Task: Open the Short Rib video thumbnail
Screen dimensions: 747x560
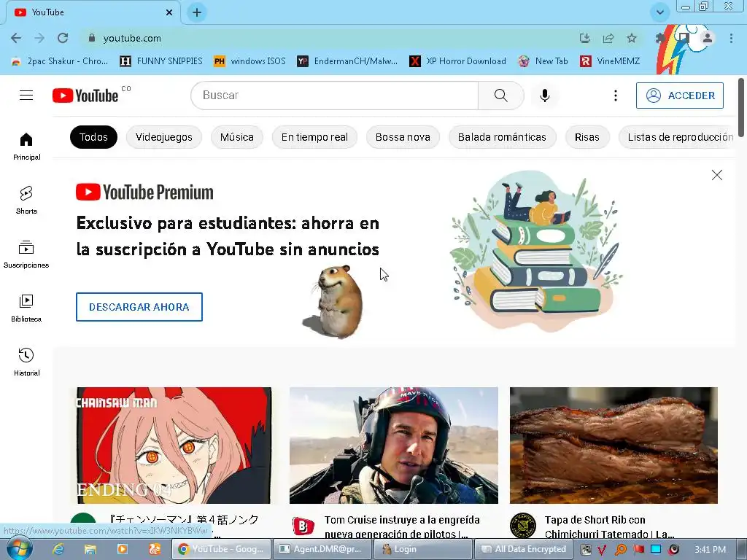Action: click(614, 446)
